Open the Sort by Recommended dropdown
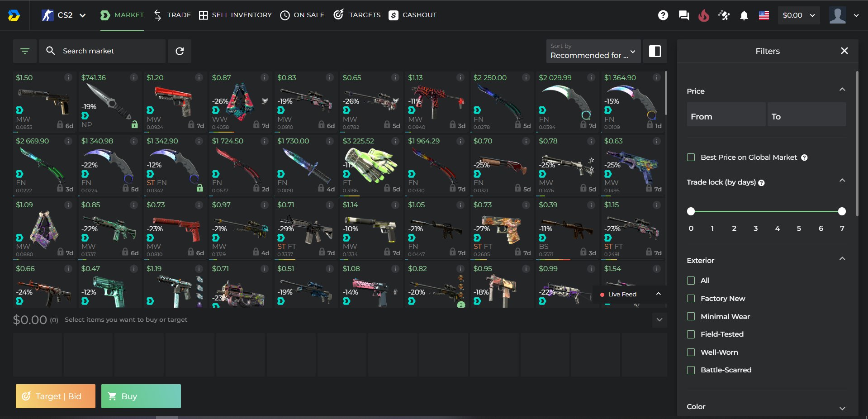The image size is (868, 419). pos(593,51)
